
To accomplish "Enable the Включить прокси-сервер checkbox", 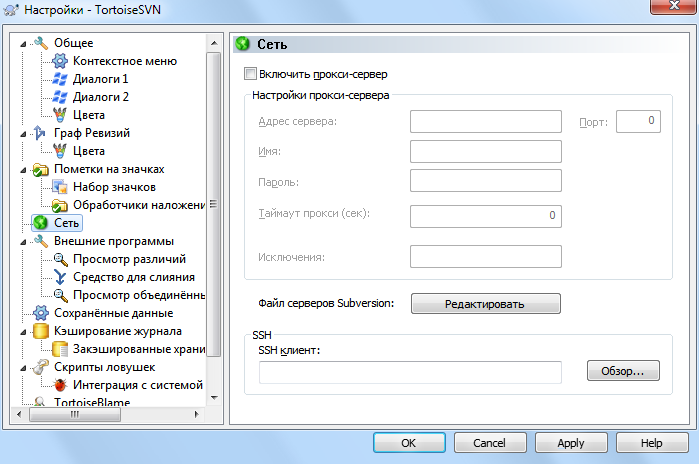I will (x=251, y=74).
